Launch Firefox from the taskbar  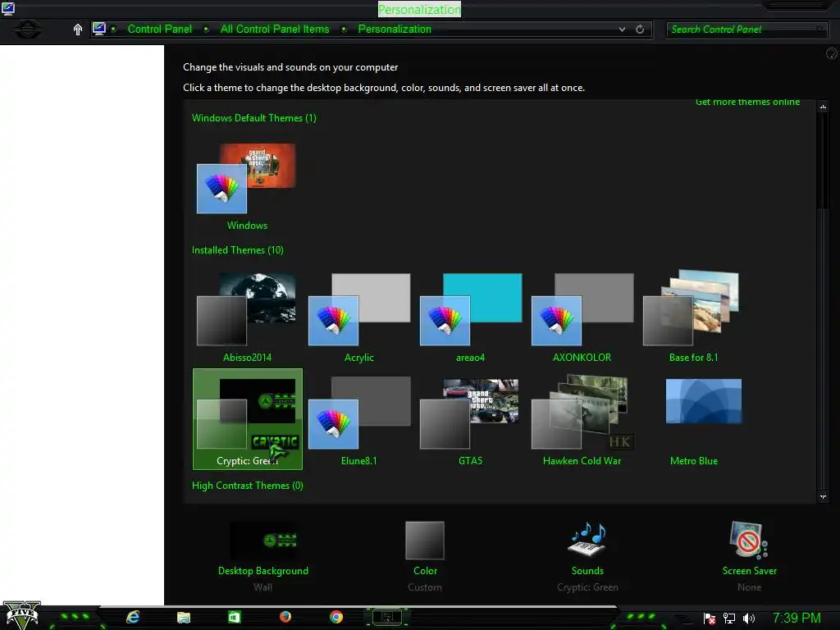pos(285,617)
